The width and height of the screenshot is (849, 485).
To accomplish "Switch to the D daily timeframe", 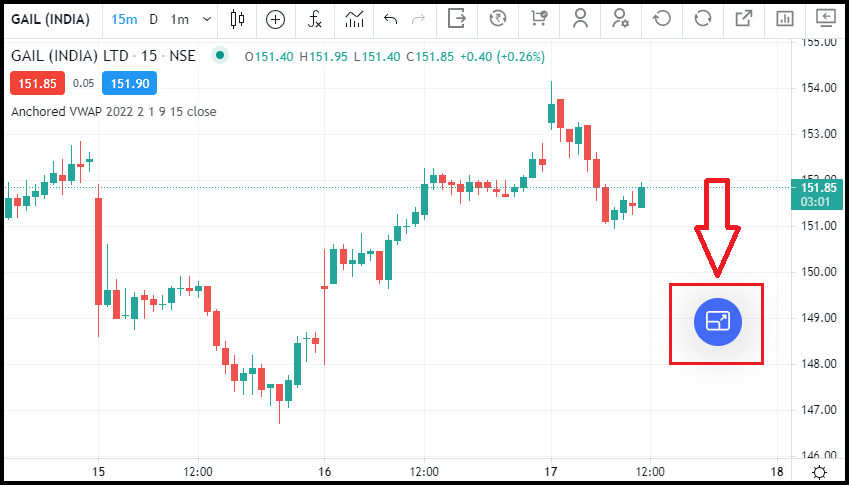I will pos(154,20).
